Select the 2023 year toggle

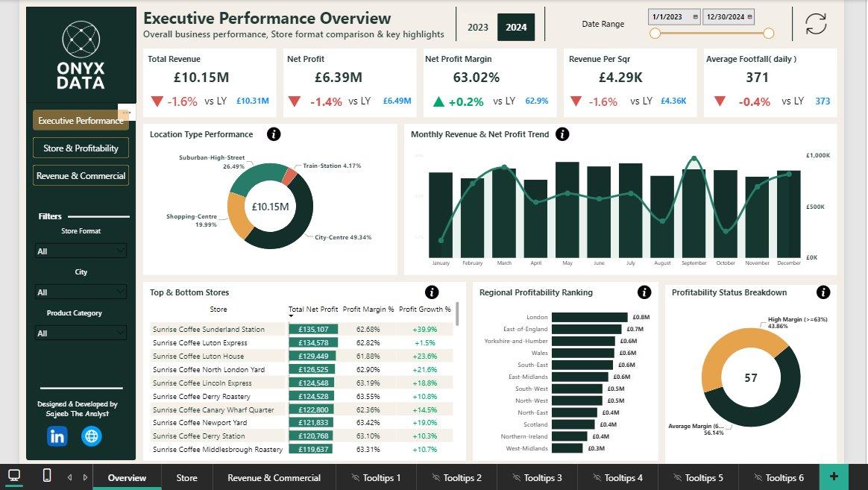click(478, 27)
